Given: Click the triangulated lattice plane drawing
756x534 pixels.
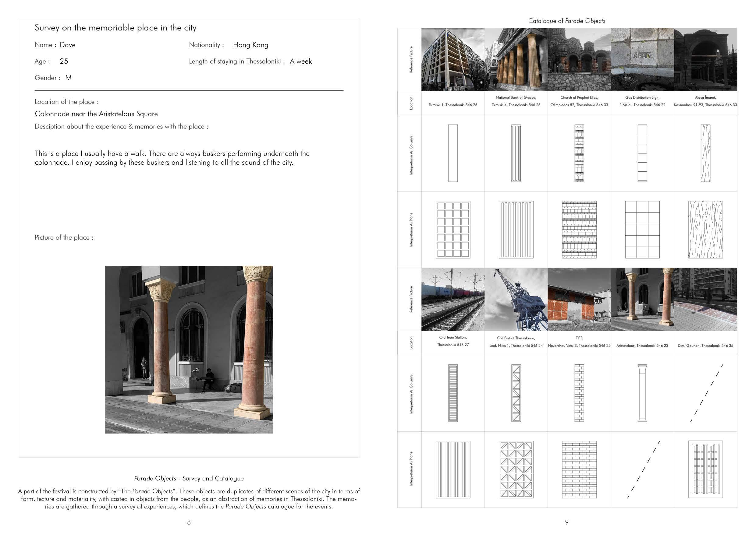Looking at the screenshot, I should tap(516, 469).
